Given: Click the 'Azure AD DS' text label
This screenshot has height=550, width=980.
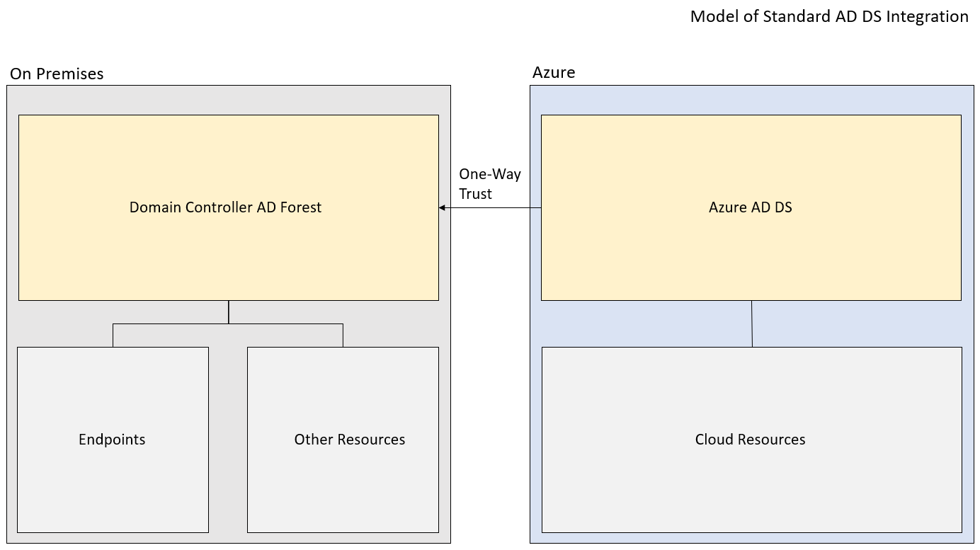Looking at the screenshot, I should click(x=751, y=207).
